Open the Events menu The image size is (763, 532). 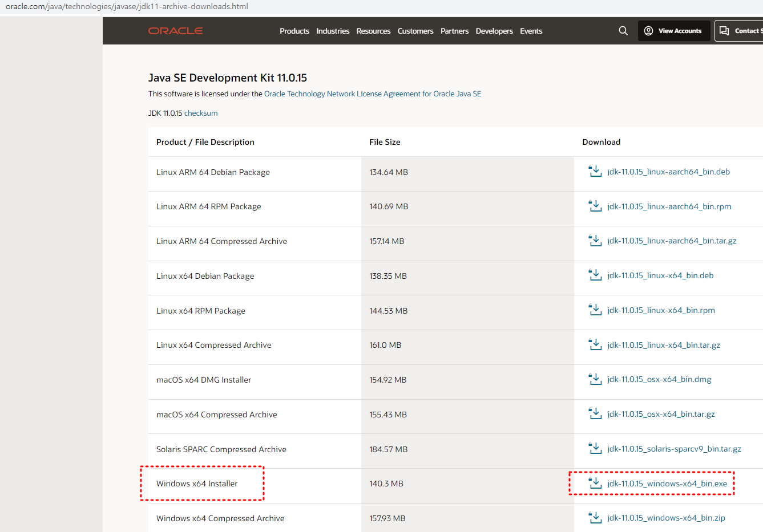click(x=531, y=31)
